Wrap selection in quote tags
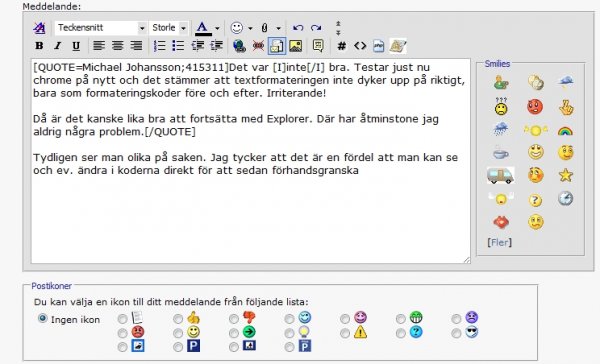Image resolution: width=600 pixels, height=364 pixels. point(318,46)
